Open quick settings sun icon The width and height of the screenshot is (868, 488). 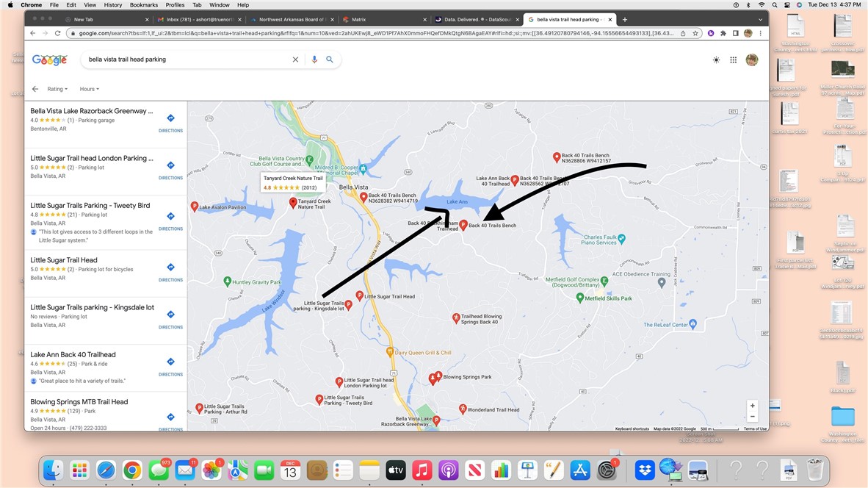(716, 60)
